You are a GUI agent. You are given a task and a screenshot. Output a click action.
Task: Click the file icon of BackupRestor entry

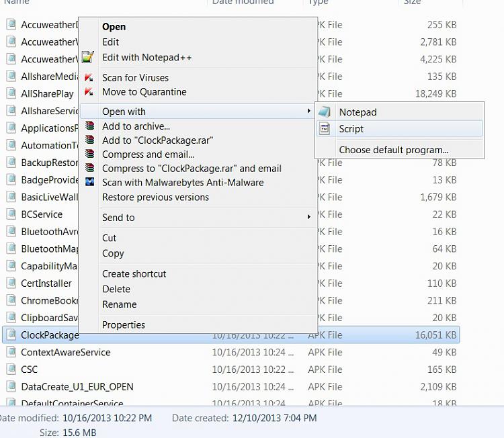pyautogui.click(x=11, y=162)
